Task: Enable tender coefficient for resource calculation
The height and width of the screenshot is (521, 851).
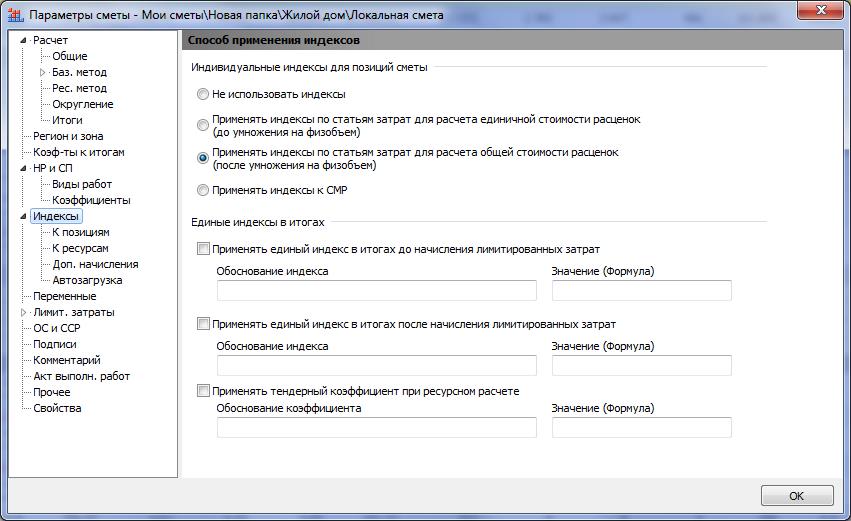Action: point(204,390)
